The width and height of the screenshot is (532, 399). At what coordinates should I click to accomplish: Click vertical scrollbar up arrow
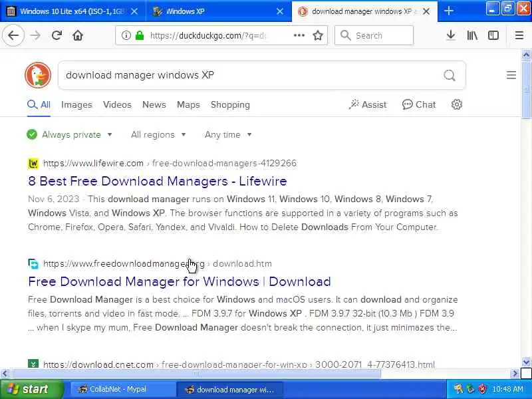(526, 55)
